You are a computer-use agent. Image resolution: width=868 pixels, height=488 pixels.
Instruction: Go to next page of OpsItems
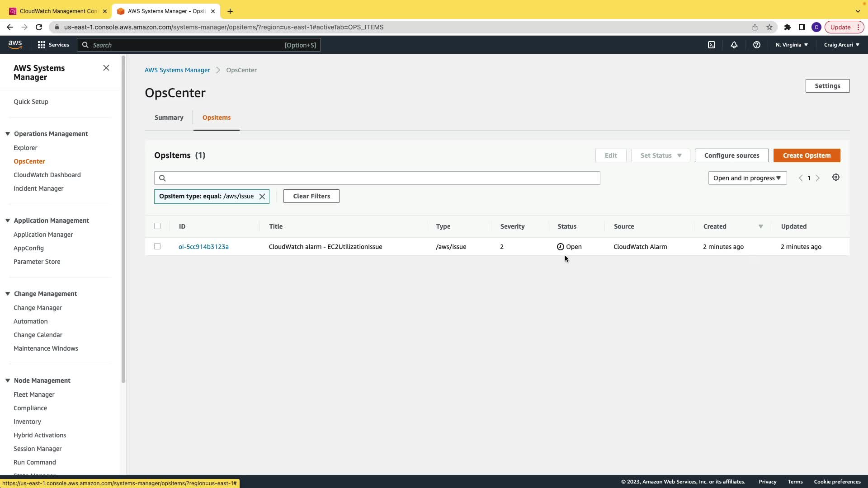point(818,178)
